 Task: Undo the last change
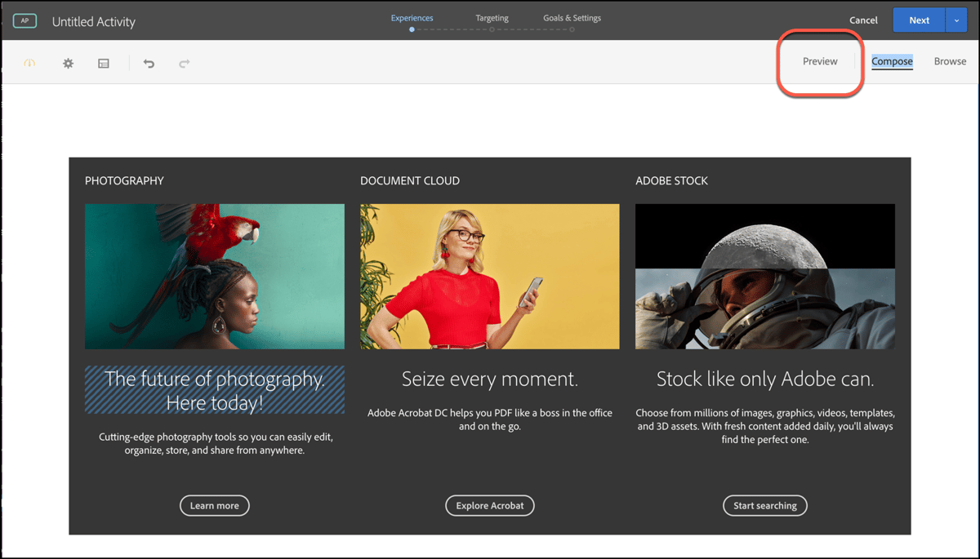(149, 63)
